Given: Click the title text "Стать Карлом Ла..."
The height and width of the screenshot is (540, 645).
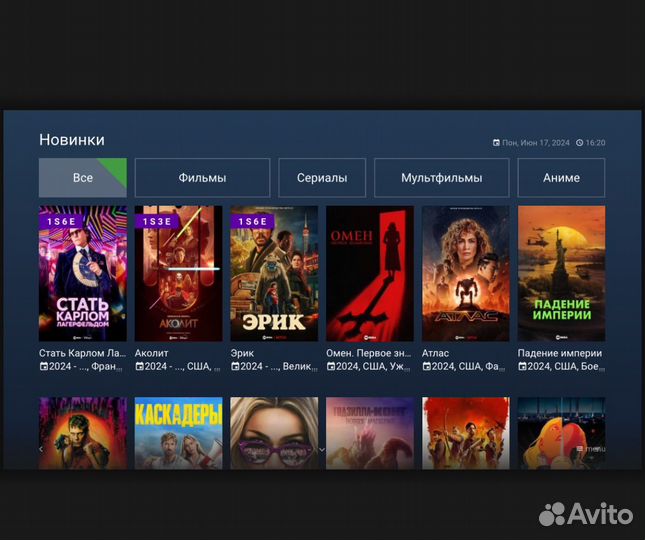Looking at the screenshot, I should click(82, 353).
